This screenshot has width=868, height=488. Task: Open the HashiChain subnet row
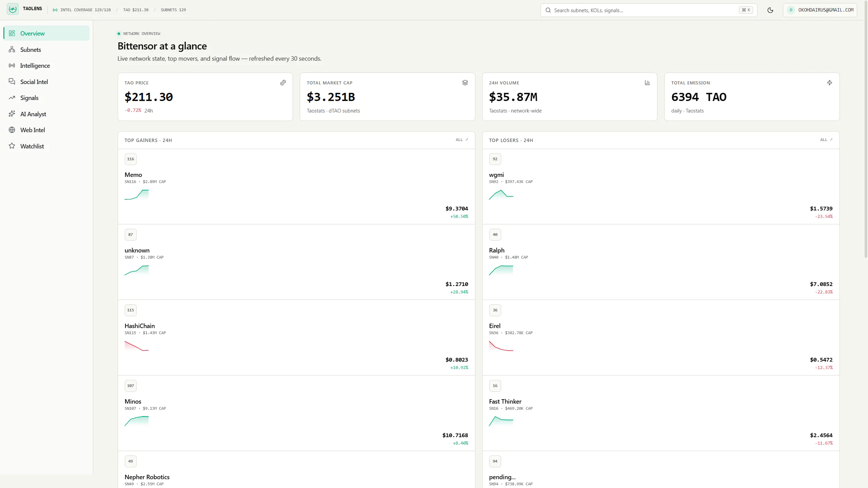pyautogui.click(x=296, y=338)
